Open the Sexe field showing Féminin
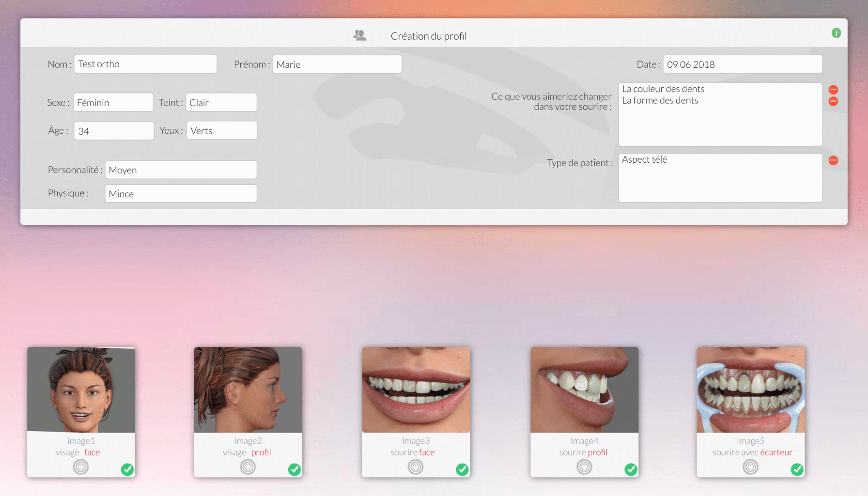 113,102
